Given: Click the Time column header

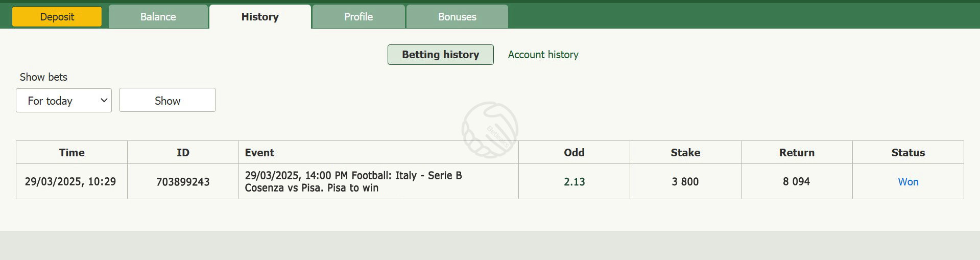Looking at the screenshot, I should click(x=72, y=152).
